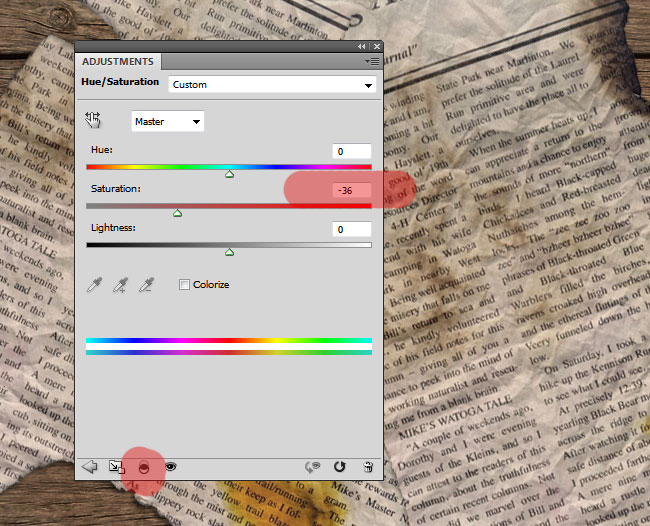
Task: Click the Saturation slider handle
Action: pyautogui.click(x=177, y=213)
